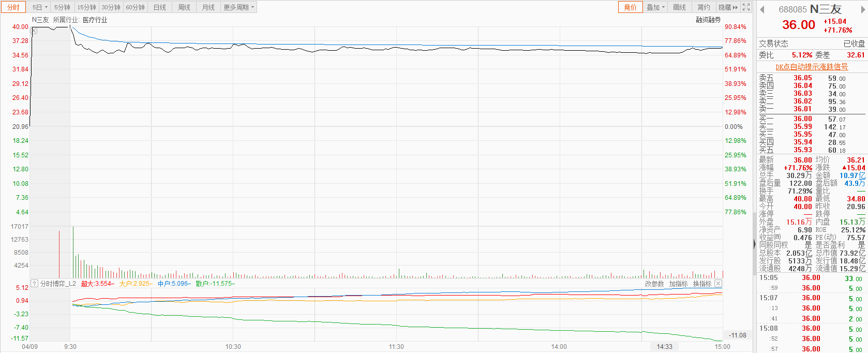Open the 5日 period dropdown
The height and width of the screenshot is (353, 868).
[40, 7]
